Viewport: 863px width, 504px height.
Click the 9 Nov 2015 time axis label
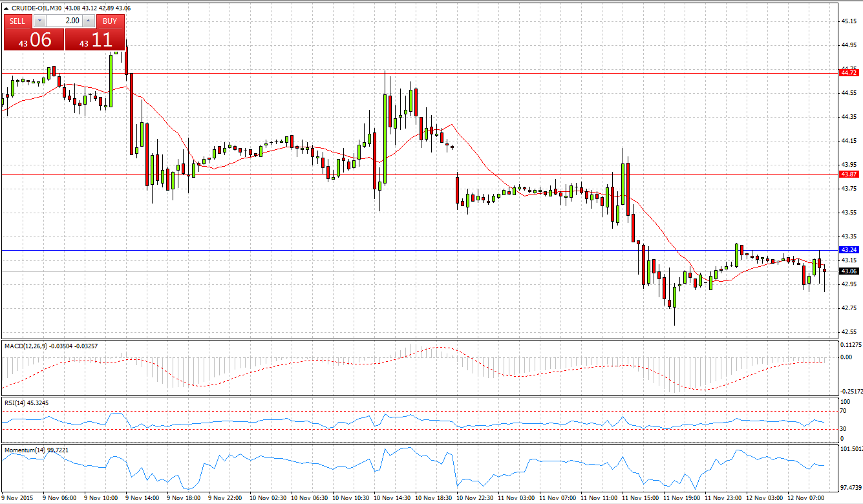[19, 498]
